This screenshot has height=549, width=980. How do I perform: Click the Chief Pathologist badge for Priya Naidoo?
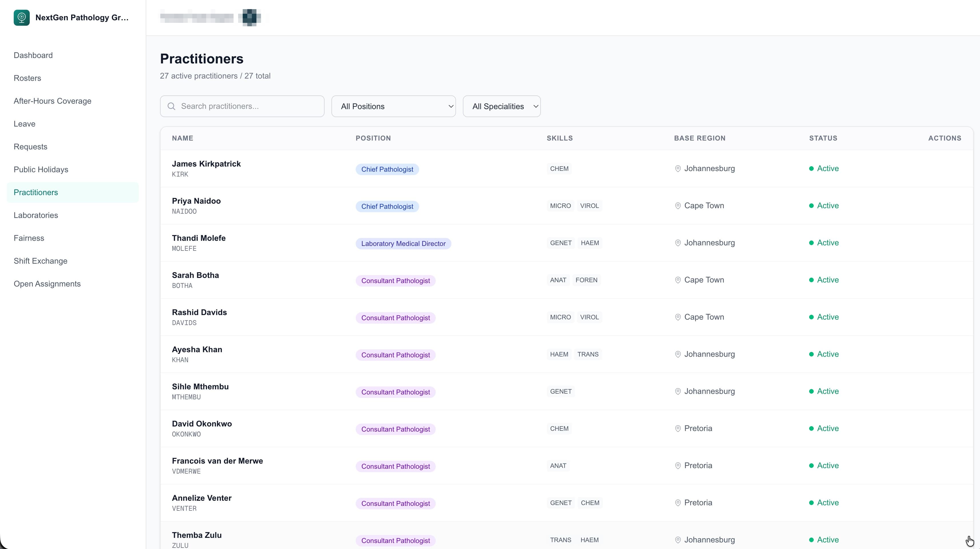point(387,207)
